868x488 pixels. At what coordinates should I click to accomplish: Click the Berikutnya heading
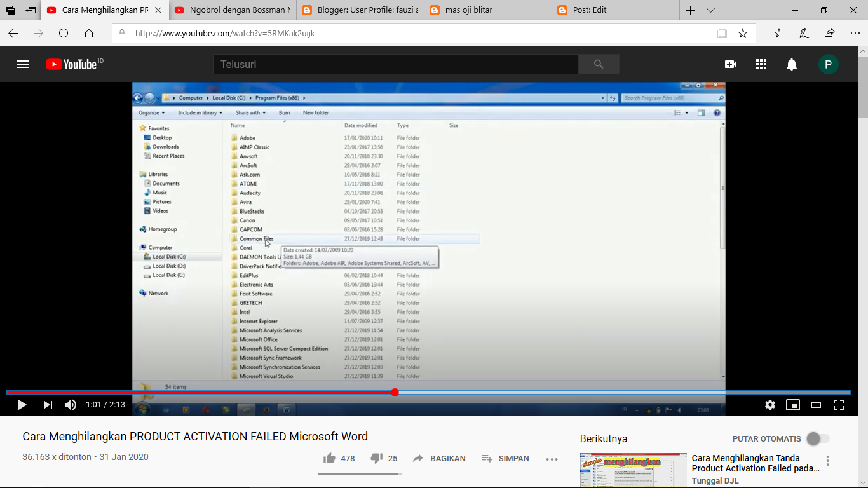(x=604, y=438)
